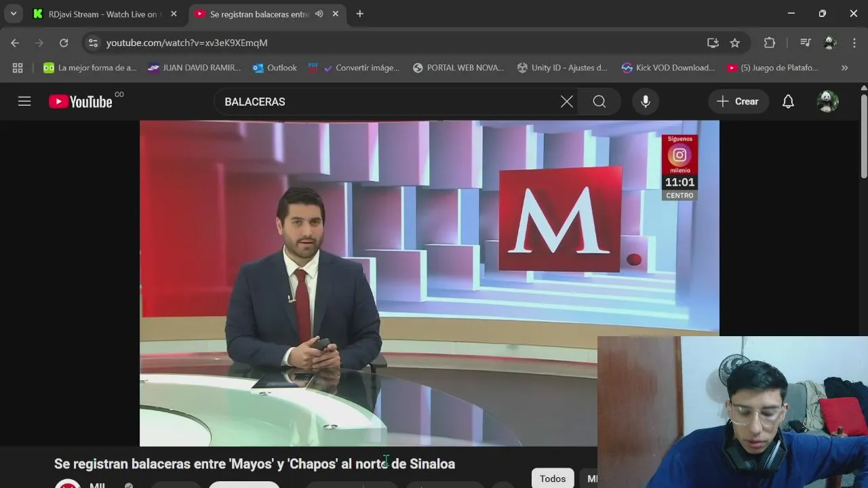Open the Chrome three-dot menu
Screen dimensions: 868x488
[854, 43]
